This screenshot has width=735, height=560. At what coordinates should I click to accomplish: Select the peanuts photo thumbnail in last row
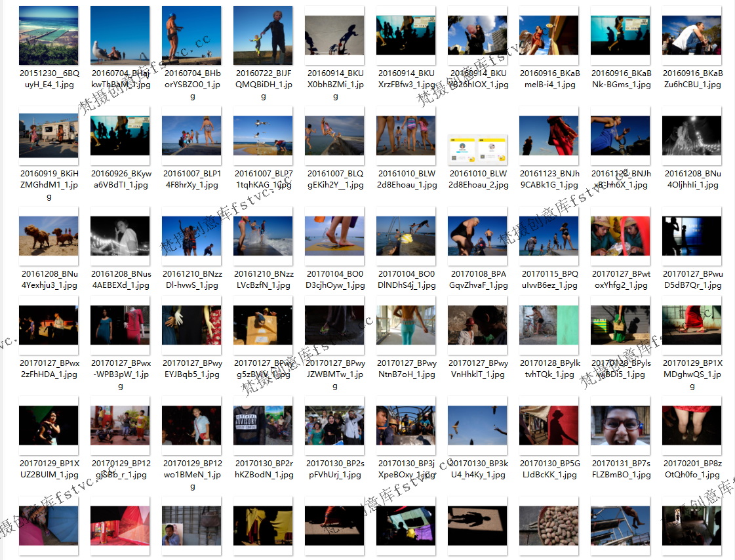click(x=549, y=525)
